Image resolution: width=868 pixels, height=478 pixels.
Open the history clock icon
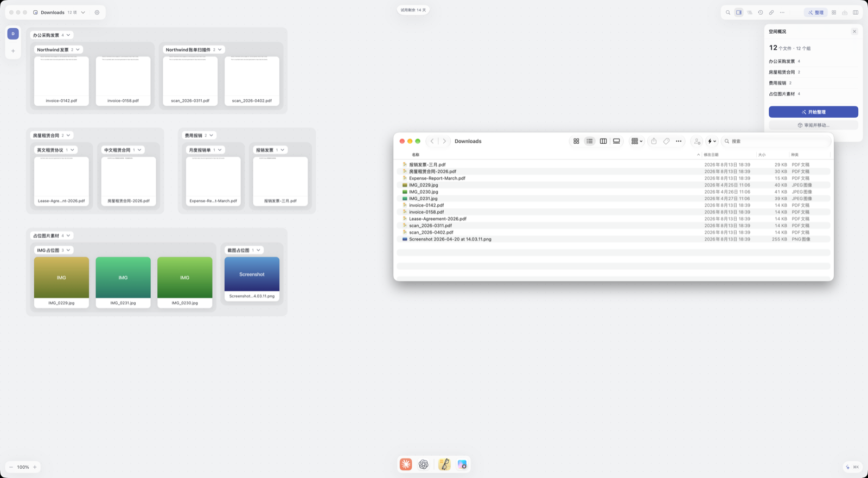click(x=761, y=12)
